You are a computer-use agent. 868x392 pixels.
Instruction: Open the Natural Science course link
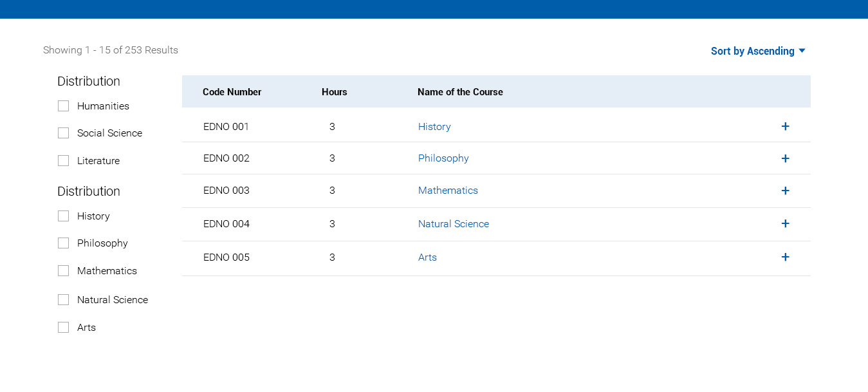(454, 224)
